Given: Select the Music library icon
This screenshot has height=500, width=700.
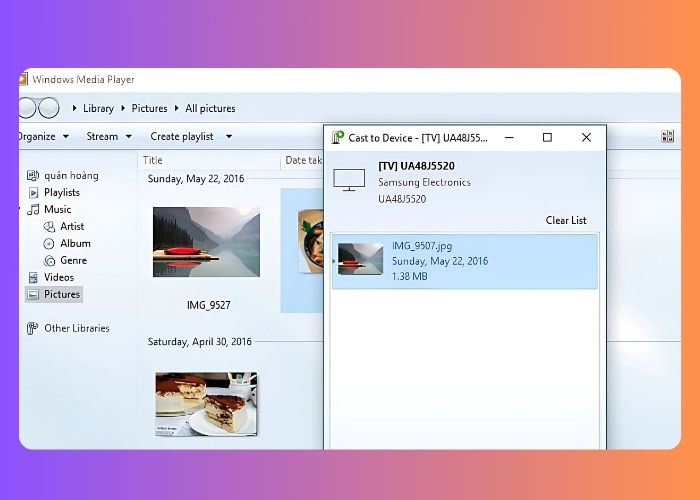Looking at the screenshot, I should (x=33, y=210).
